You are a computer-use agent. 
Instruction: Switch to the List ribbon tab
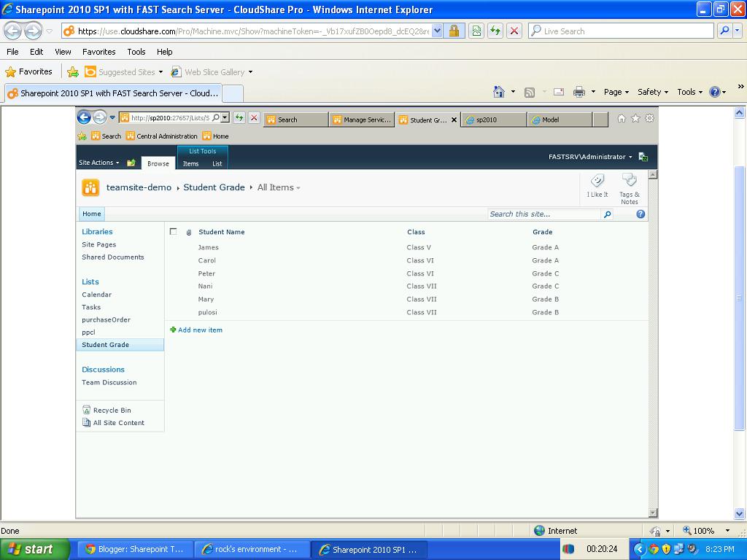pos(217,164)
